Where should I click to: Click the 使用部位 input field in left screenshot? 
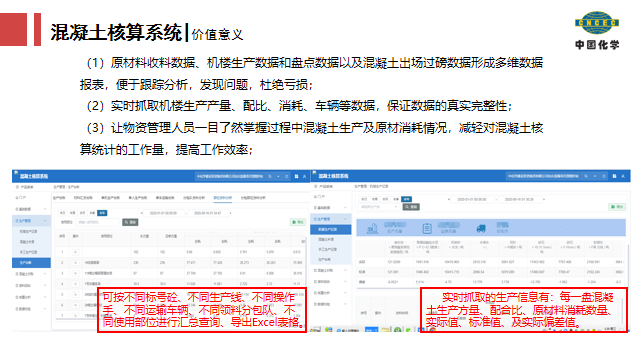[97, 222]
